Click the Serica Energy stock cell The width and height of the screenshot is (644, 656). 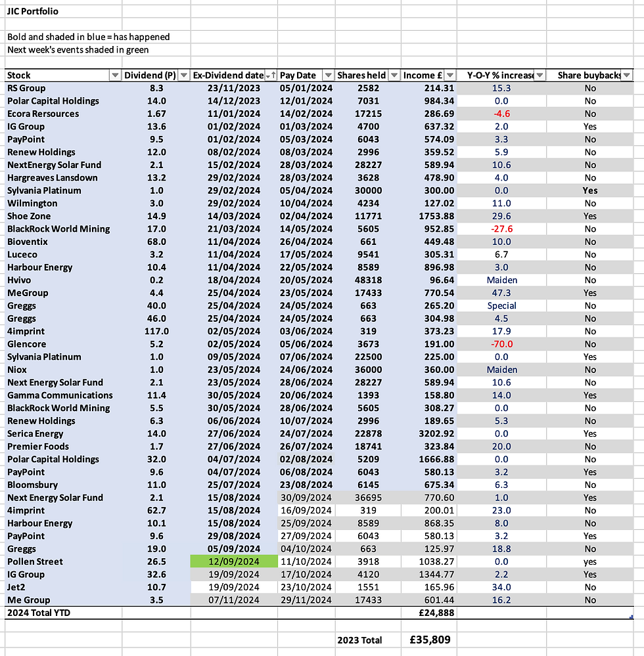(64, 434)
